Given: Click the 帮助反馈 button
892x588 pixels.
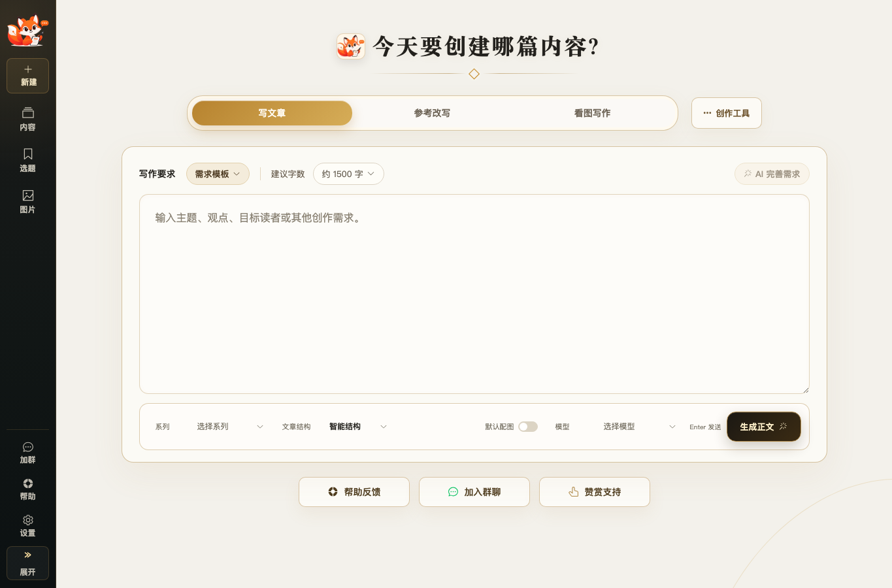Looking at the screenshot, I should coord(354,492).
